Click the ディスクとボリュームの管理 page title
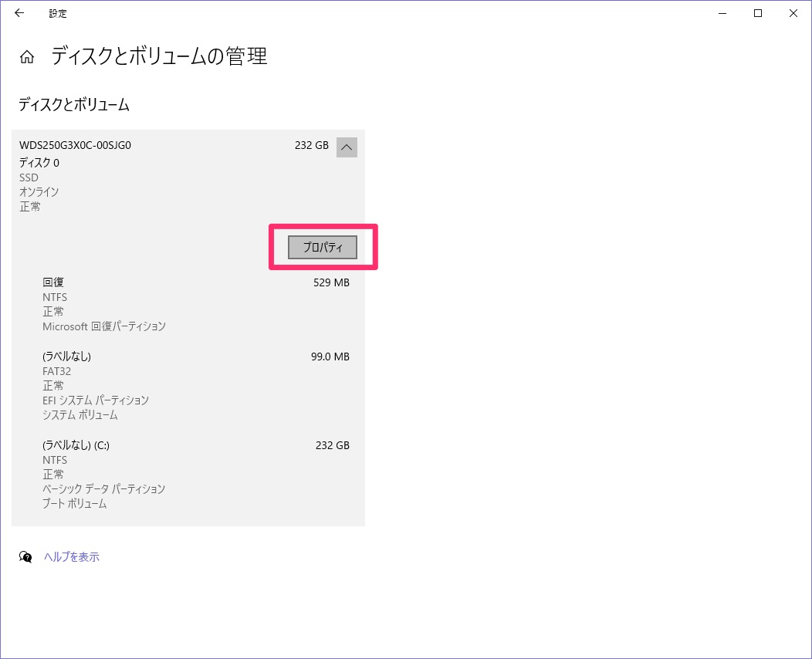Viewport: 812px width, 659px height. coord(159,56)
